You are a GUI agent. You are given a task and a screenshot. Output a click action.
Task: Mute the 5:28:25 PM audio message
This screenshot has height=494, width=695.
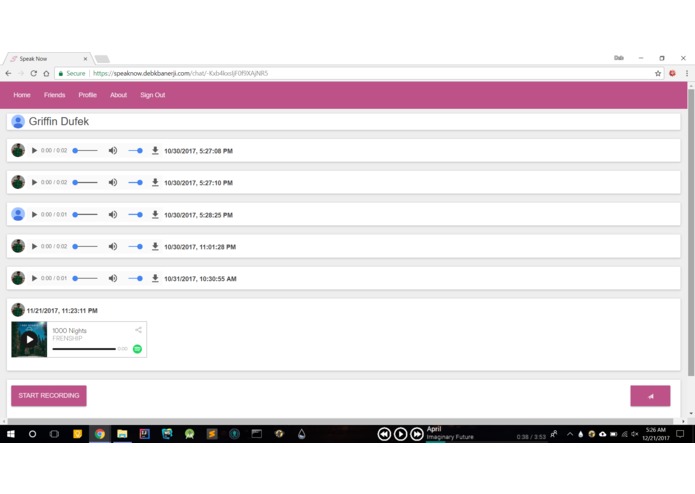click(113, 214)
